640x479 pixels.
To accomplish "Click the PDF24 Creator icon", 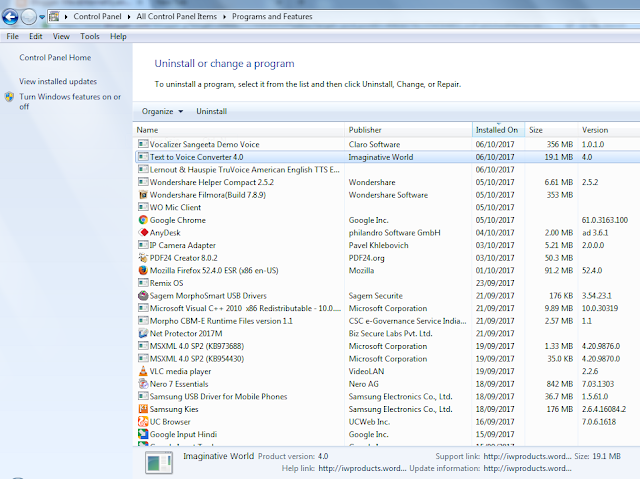I will pos(143,258).
